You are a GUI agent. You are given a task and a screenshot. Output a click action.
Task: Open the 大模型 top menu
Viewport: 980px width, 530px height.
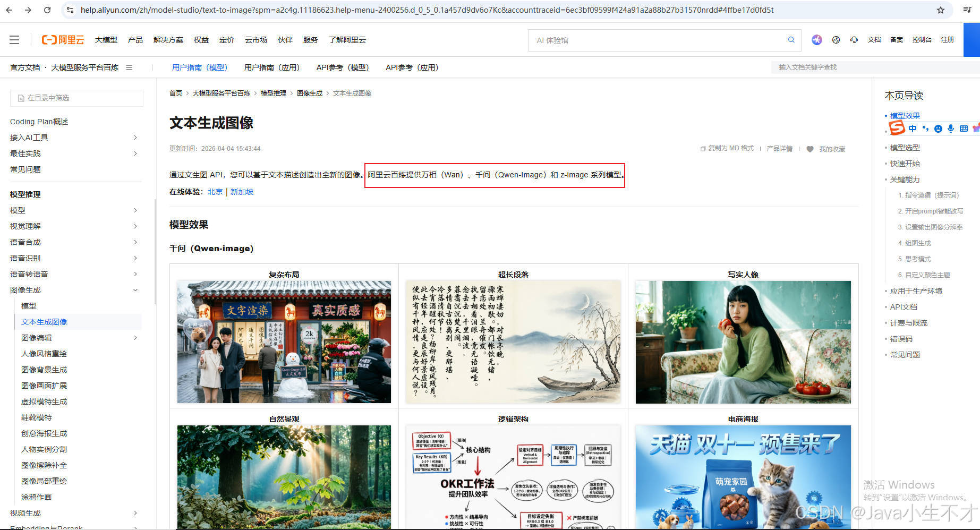pyautogui.click(x=106, y=40)
